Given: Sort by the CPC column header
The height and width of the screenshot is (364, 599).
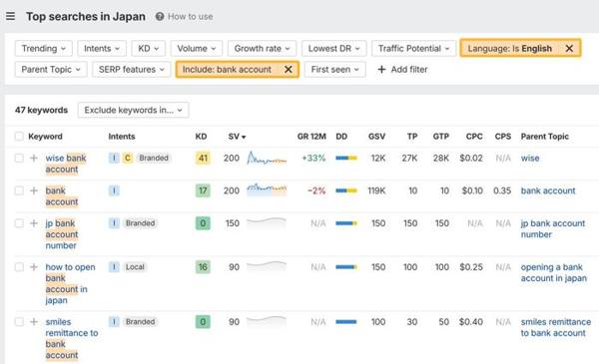Looking at the screenshot, I should coord(474,137).
